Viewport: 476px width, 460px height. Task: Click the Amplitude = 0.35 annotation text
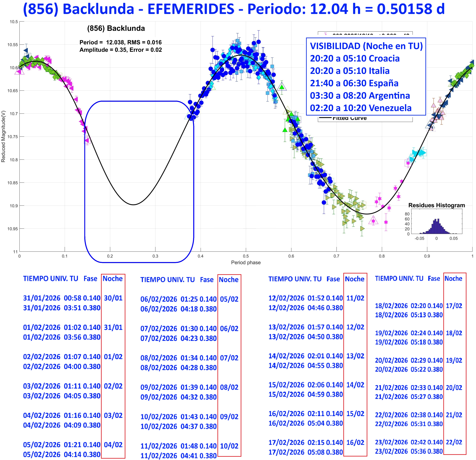120,50
